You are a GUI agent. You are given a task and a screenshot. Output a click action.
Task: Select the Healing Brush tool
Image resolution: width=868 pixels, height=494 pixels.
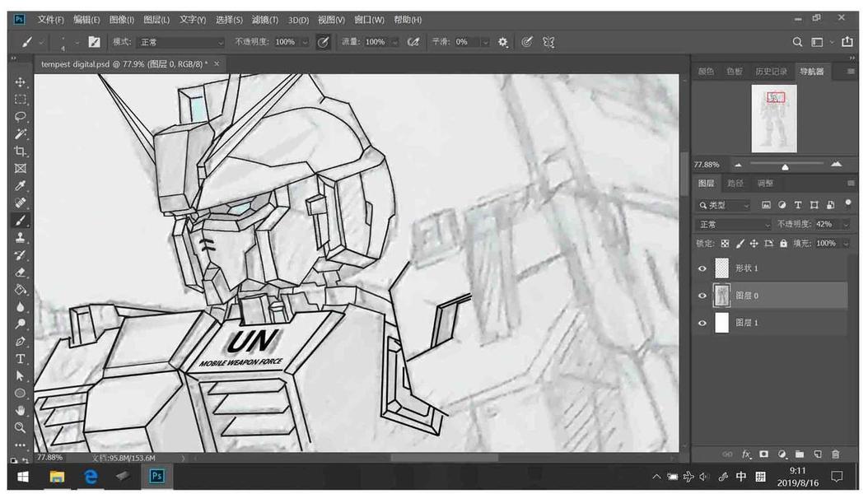(21, 203)
